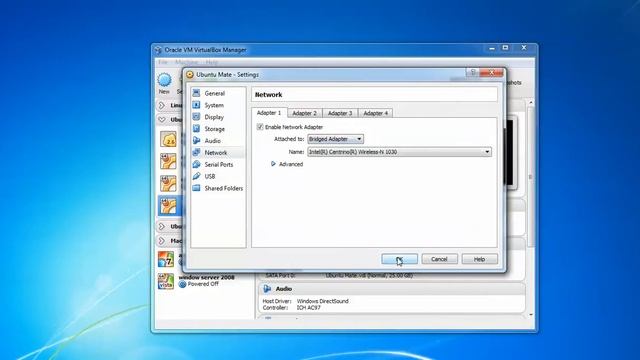The image size is (640, 360).
Task: Select the System settings icon
Action: click(196, 105)
